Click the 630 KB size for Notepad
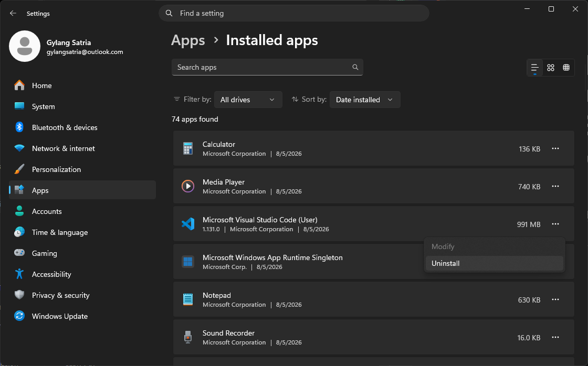588x366 pixels. point(529,300)
